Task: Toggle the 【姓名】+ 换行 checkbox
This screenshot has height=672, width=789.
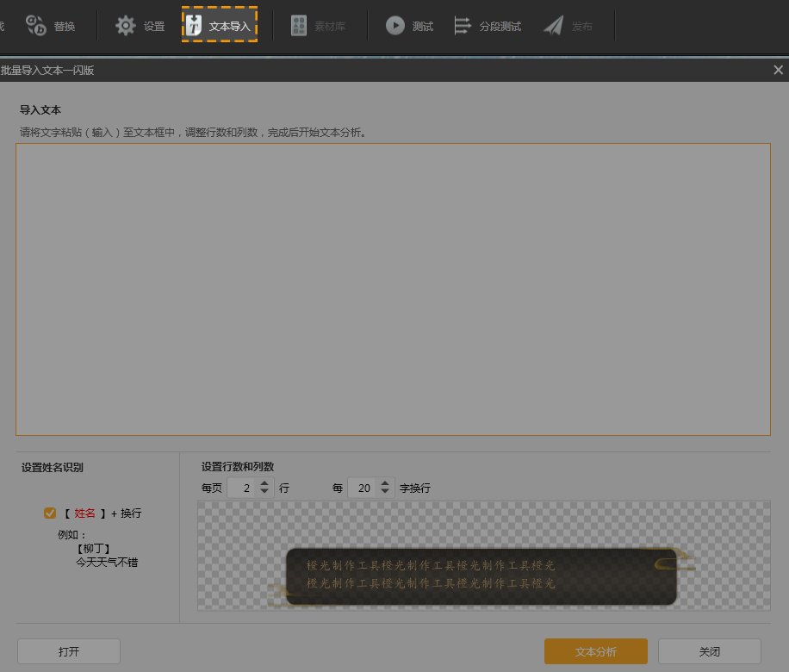Action: [x=50, y=513]
